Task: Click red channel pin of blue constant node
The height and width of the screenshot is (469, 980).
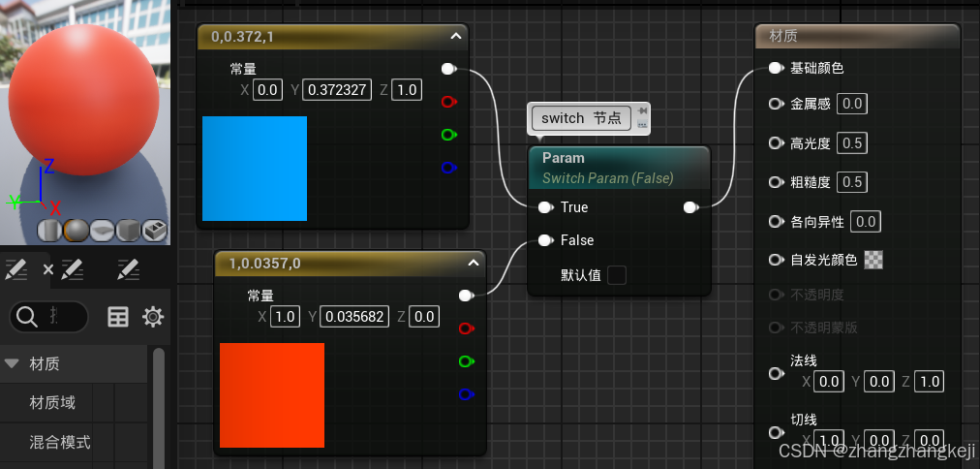Action: click(x=448, y=102)
